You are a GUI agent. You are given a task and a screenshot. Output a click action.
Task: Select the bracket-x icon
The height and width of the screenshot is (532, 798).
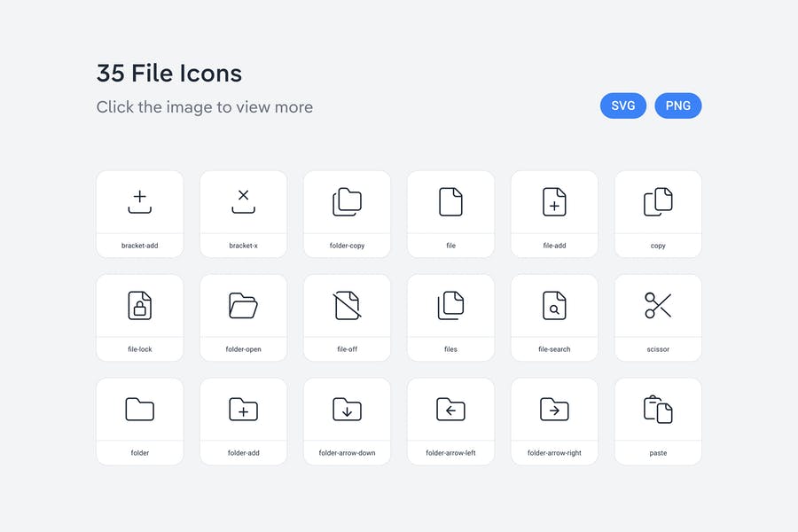click(x=243, y=202)
